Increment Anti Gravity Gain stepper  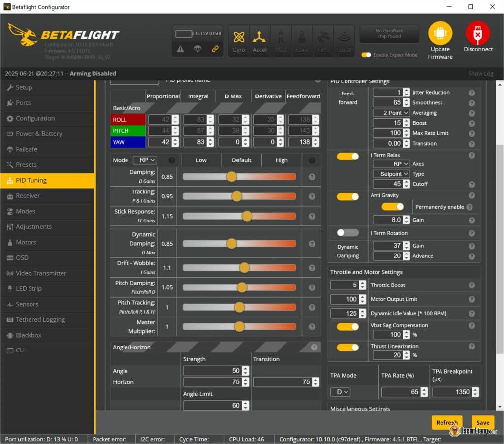pyautogui.click(x=407, y=218)
